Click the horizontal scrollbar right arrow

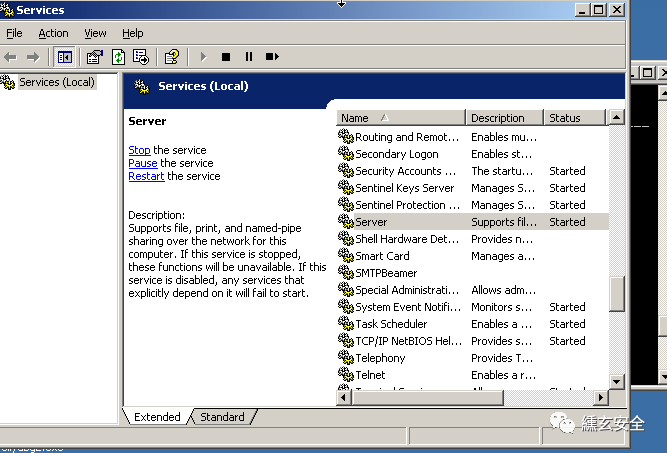pyautogui.click(x=601, y=398)
